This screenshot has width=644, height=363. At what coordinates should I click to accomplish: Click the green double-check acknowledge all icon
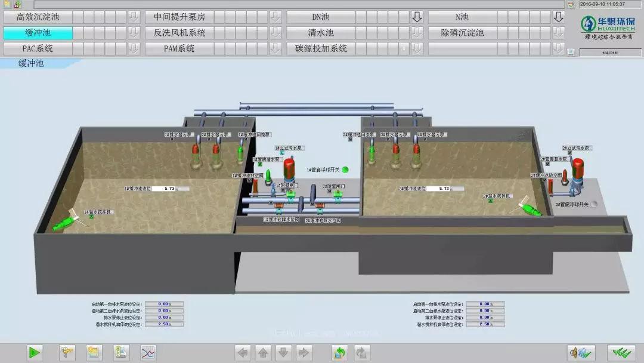pos(622,353)
